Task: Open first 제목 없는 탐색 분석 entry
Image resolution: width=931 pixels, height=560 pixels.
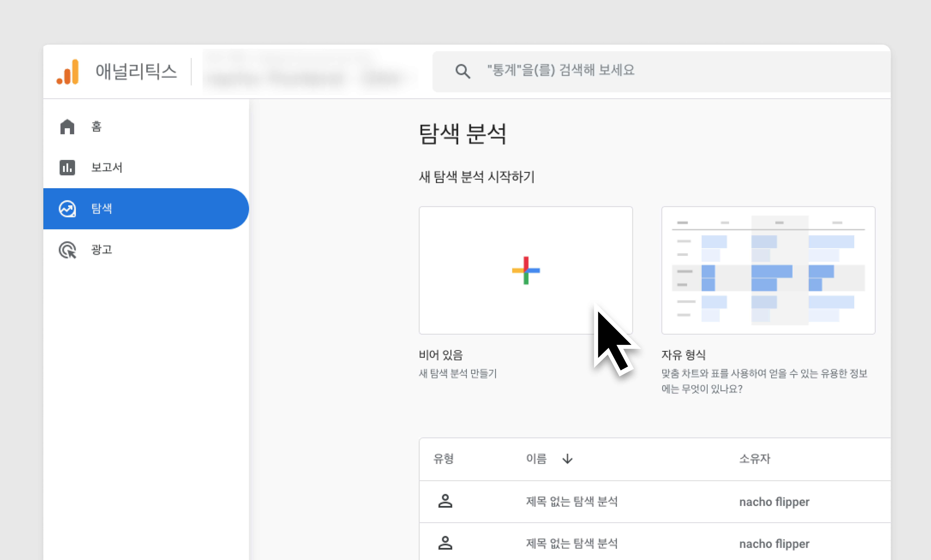Action: coord(572,502)
